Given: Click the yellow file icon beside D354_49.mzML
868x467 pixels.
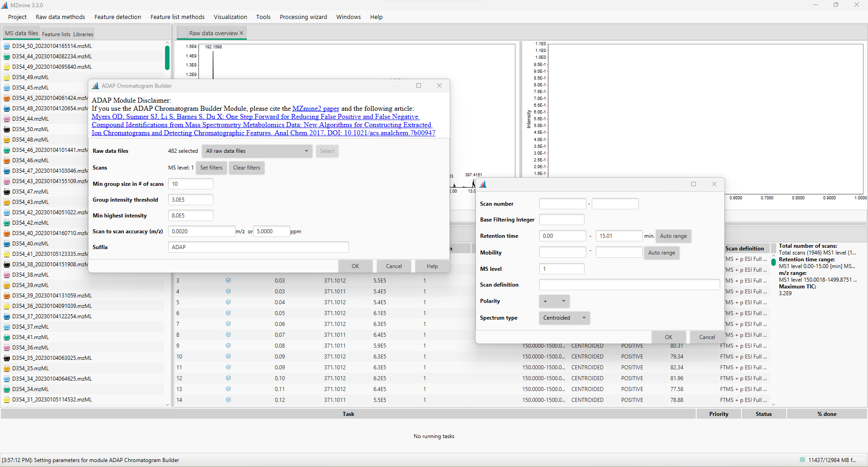Looking at the screenshot, I should tap(6, 77).
